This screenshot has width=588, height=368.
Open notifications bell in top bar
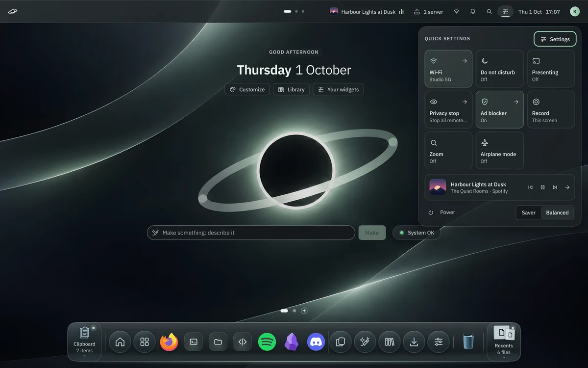pyautogui.click(x=473, y=12)
